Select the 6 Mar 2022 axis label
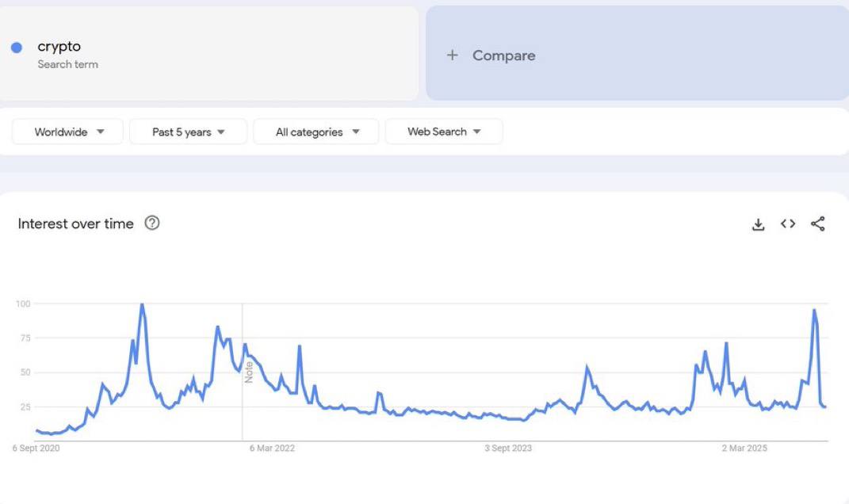This screenshot has height=504, width=849. 272,449
